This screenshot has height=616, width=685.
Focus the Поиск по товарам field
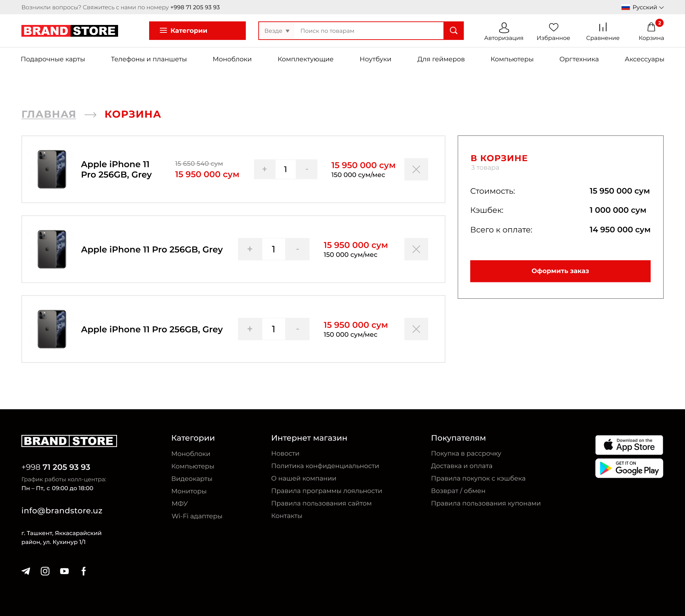(368, 31)
